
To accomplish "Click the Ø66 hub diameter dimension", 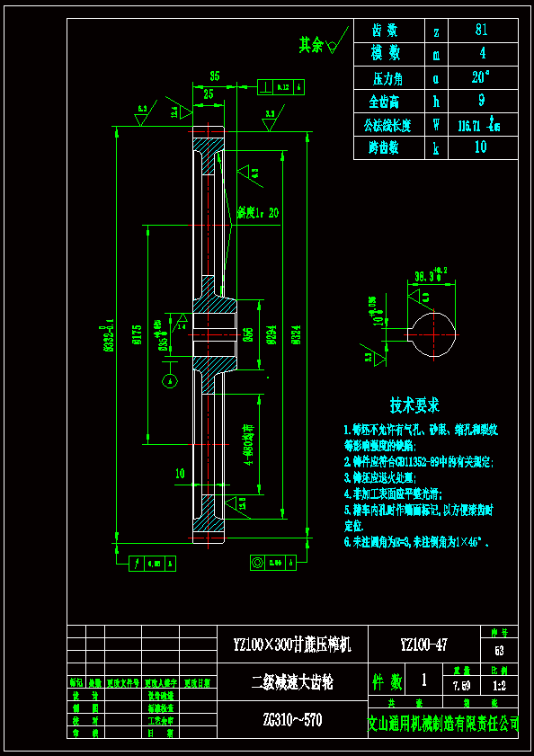I will (x=248, y=334).
